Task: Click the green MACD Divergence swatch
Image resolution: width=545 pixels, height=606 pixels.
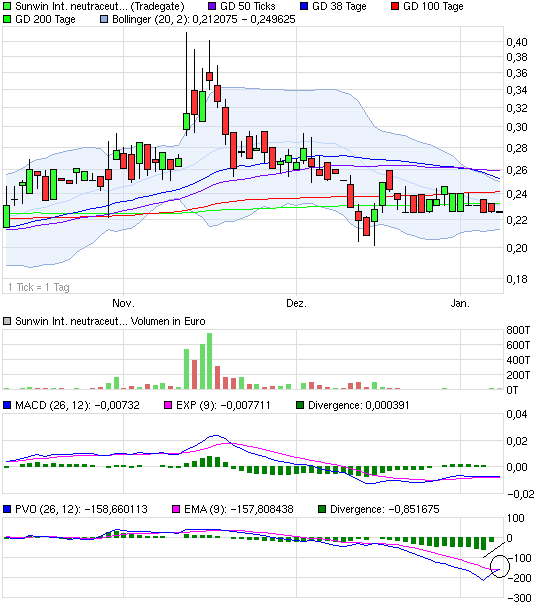Action: click(300, 405)
